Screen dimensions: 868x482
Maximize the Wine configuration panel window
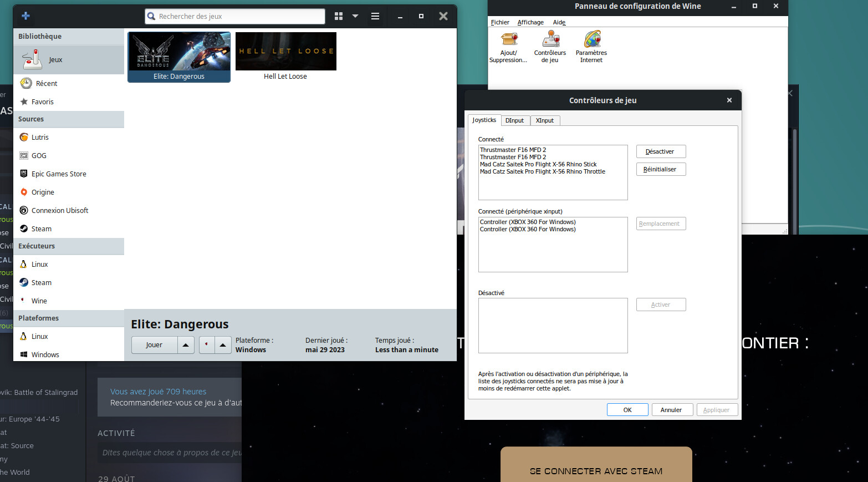[754, 6]
